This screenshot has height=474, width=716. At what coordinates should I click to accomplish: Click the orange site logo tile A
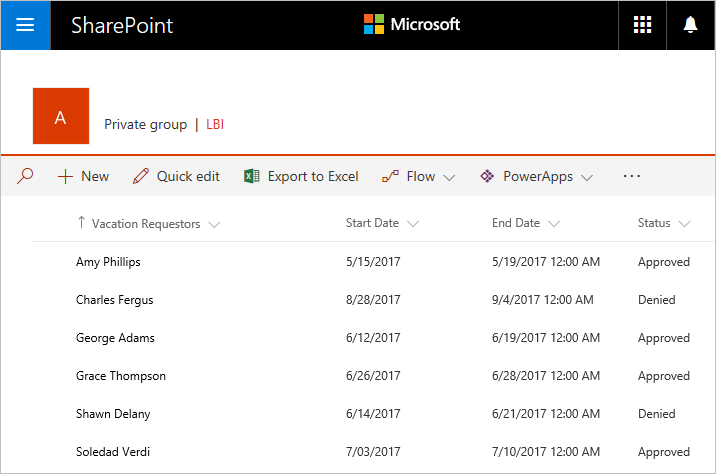tap(61, 116)
